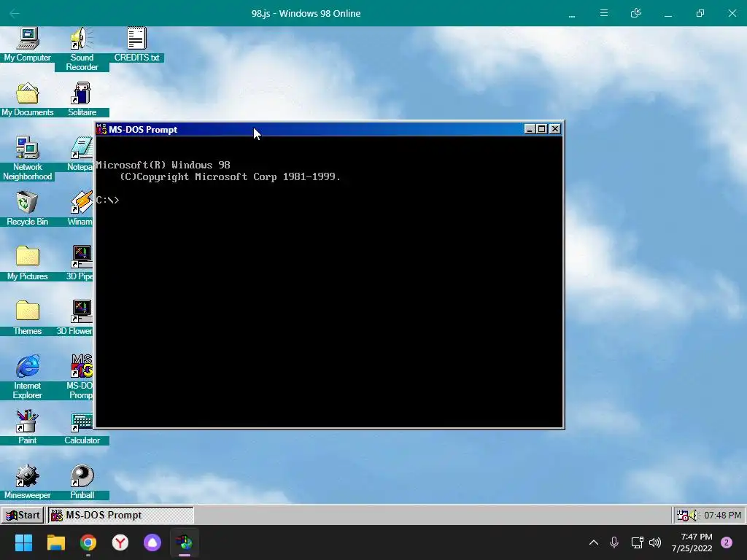
Task: Open the CREDITS.txt file icon
Action: click(x=136, y=44)
